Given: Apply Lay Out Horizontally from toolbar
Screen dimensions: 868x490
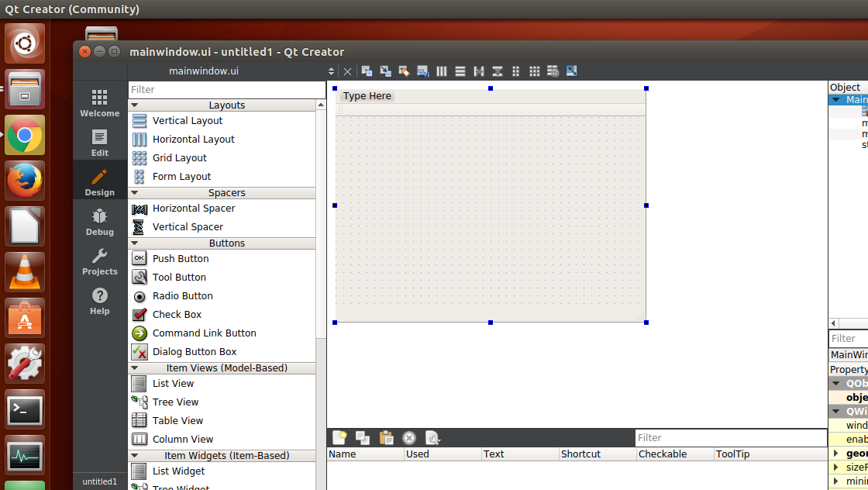Looking at the screenshot, I should [442, 71].
